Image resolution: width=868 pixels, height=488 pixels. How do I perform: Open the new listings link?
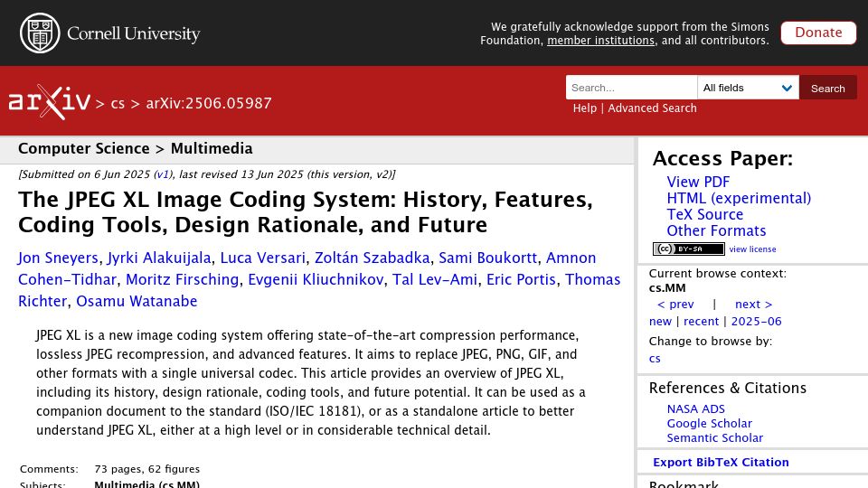tap(660, 322)
